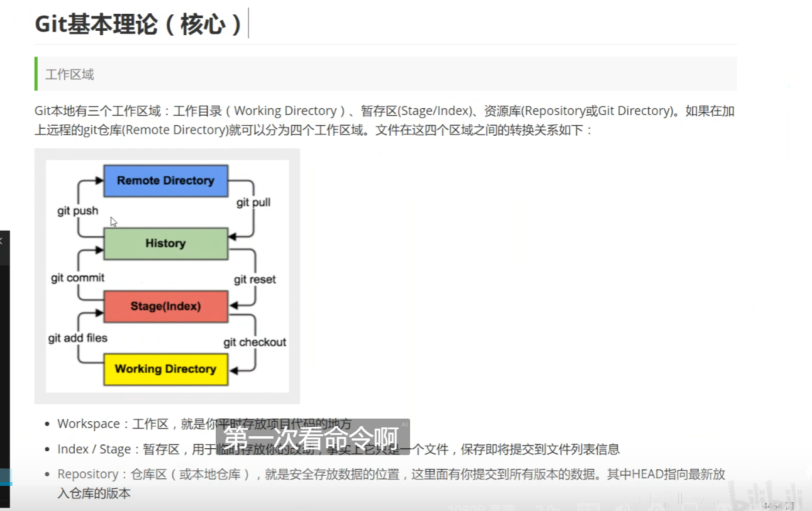Close the left side panel with X

coord(1,241)
